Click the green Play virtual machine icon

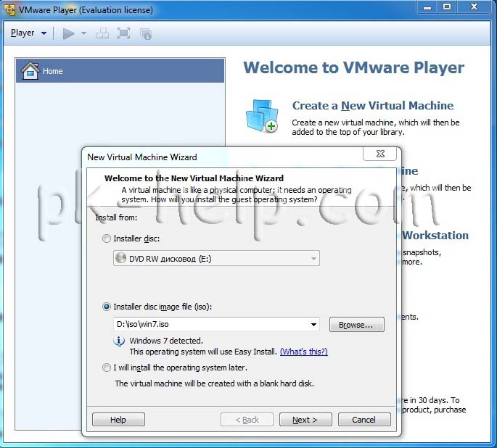click(68, 33)
